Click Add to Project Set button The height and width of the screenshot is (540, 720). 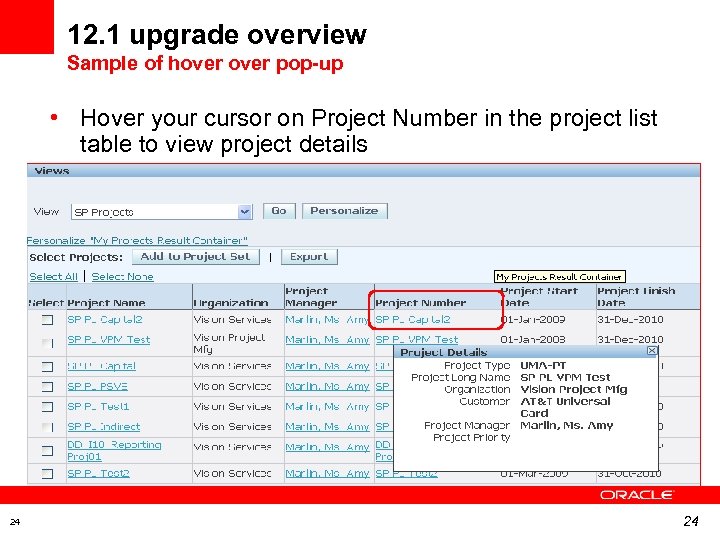tap(196, 257)
